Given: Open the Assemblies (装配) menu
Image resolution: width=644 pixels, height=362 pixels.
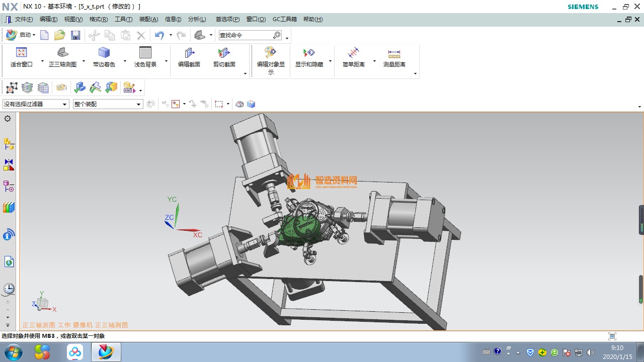Looking at the screenshot, I should (148, 19).
